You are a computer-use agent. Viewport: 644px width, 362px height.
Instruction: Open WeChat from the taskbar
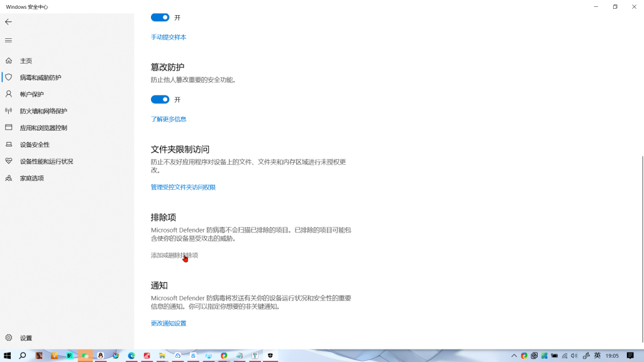pyautogui.click(x=85, y=356)
